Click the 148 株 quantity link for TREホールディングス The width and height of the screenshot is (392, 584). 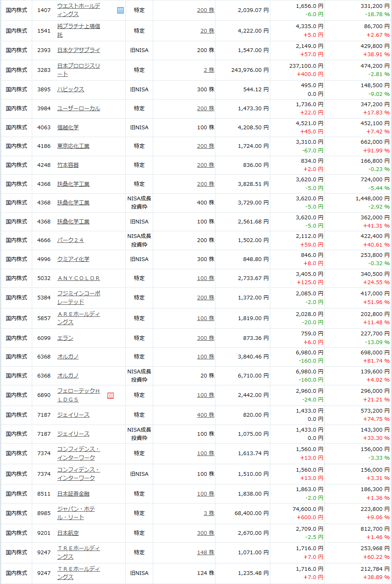pyautogui.click(x=205, y=552)
